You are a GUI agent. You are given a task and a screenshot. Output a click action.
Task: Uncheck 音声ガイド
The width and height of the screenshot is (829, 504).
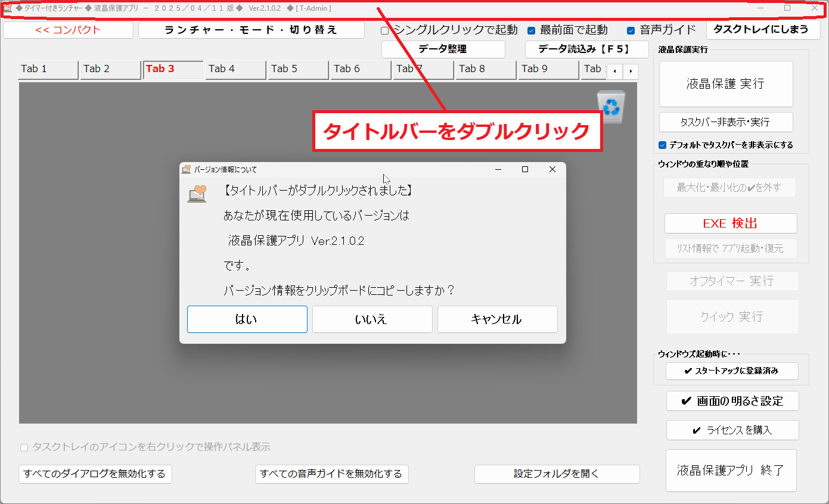[x=629, y=29]
